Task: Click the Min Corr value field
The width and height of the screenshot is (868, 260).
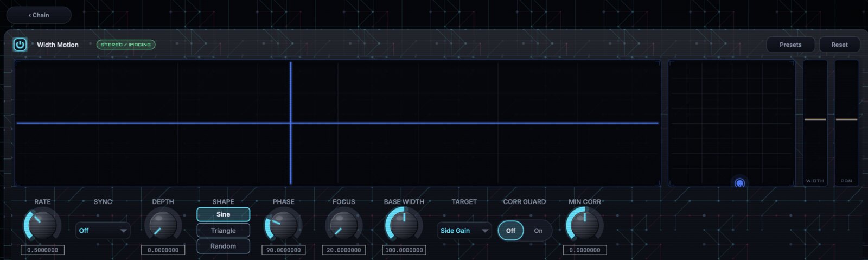Action: [584, 250]
